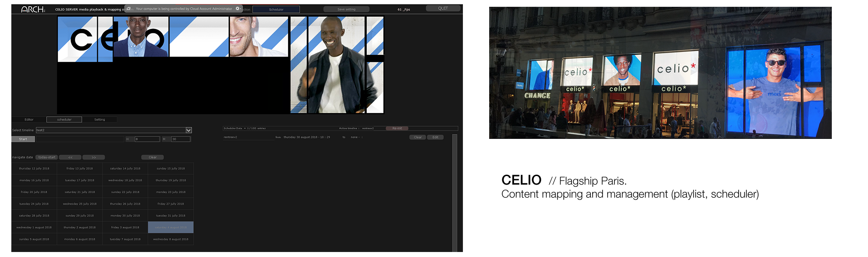
Task: Click the M minute input field
Action: click(x=181, y=139)
